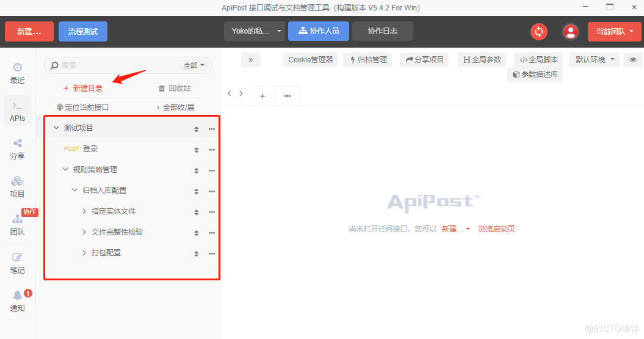The width and height of the screenshot is (644, 339).
Task: Click 分享项目 share project
Action: click(424, 60)
